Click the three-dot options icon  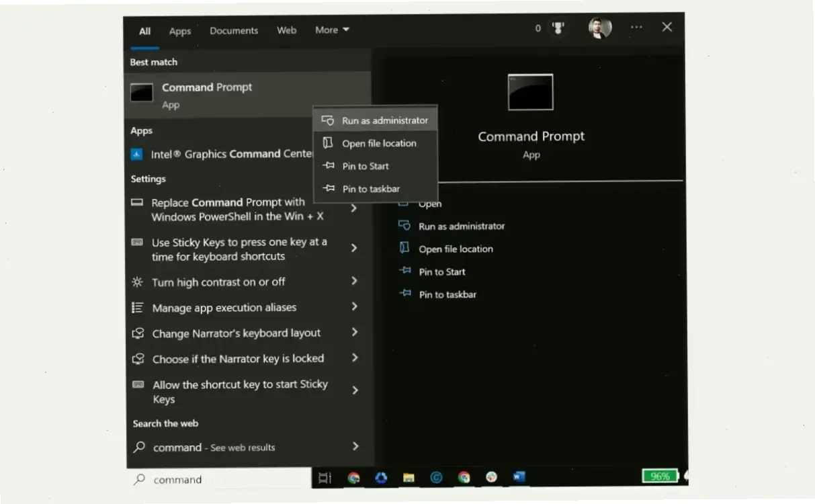click(636, 28)
